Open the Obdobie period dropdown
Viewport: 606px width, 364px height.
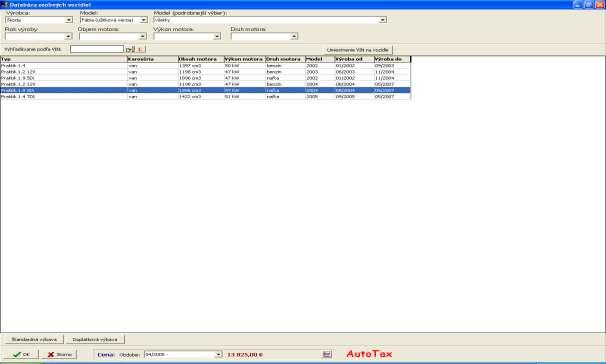pos(218,354)
